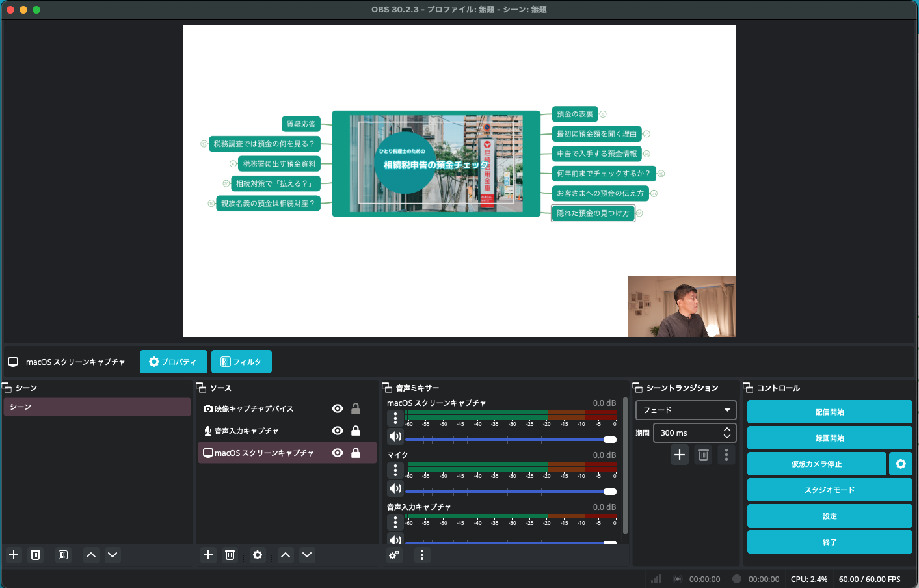This screenshot has height=588, width=919.
Task: Select the シーン scene item
Action: [97, 407]
